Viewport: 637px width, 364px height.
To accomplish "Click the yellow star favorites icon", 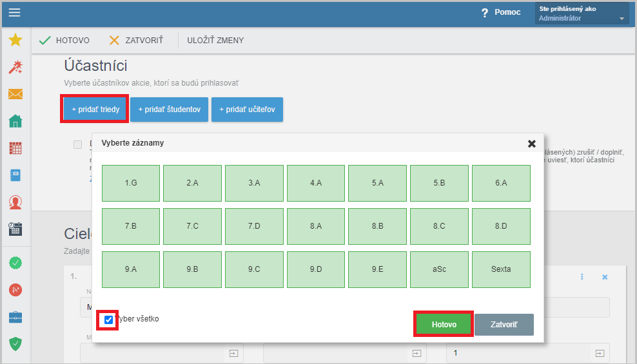I will point(15,41).
